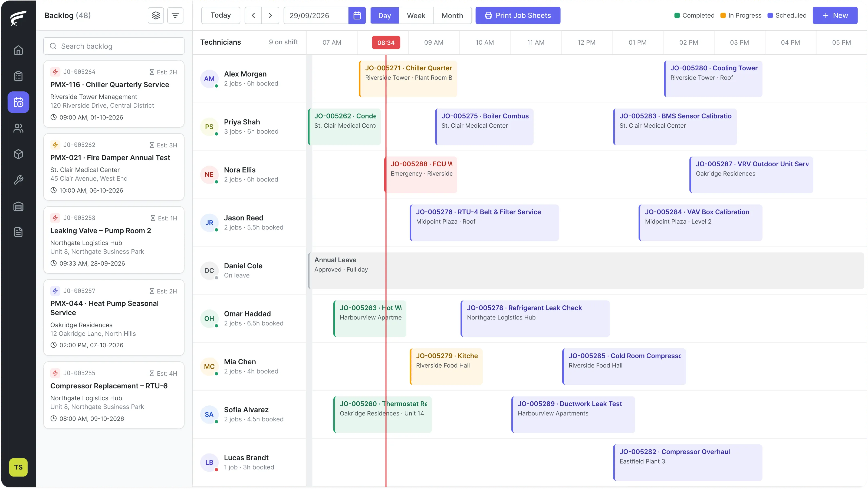
Task: Click Print Job Sheets button
Action: pyautogui.click(x=518, y=15)
